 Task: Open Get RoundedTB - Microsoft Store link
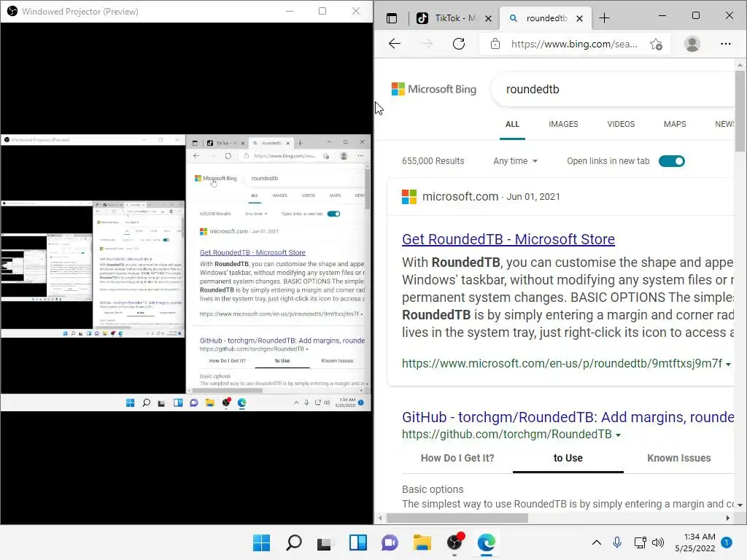[x=508, y=239]
